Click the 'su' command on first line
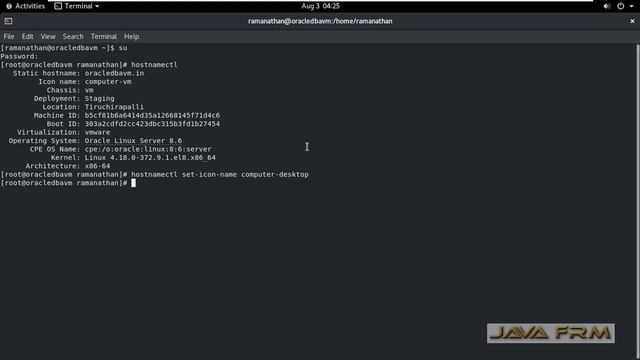The width and height of the screenshot is (640, 360). coord(123,48)
